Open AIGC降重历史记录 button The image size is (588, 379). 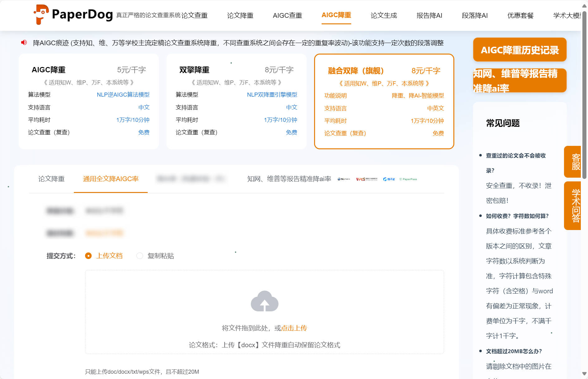(520, 50)
